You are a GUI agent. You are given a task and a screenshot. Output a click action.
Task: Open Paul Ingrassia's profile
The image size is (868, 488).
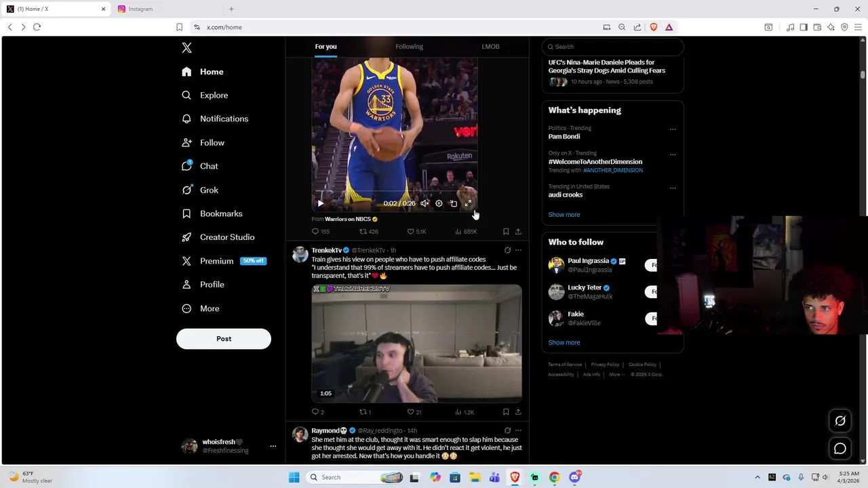coord(588,261)
